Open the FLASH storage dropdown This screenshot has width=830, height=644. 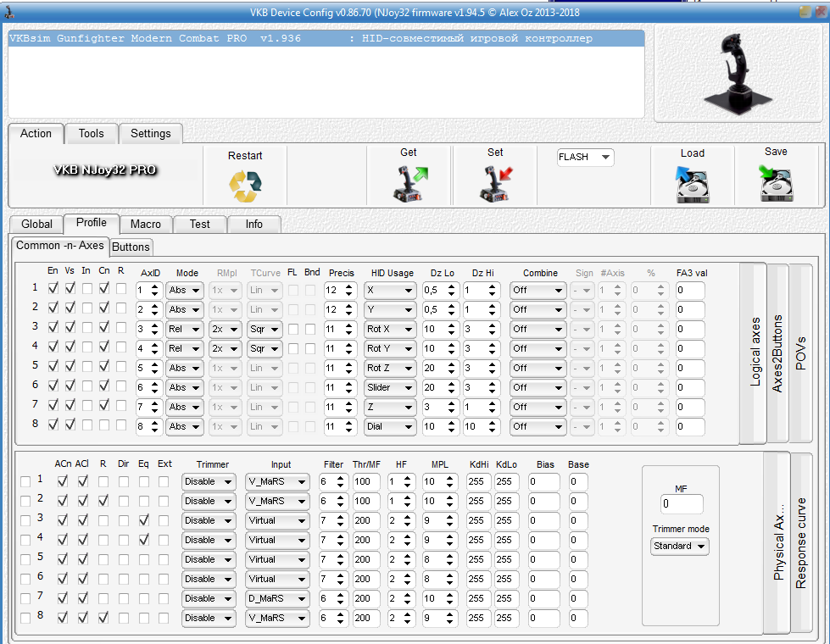coord(585,157)
